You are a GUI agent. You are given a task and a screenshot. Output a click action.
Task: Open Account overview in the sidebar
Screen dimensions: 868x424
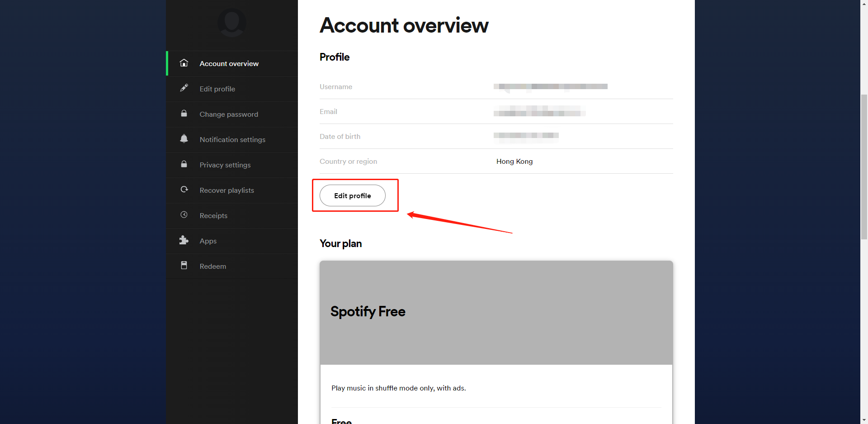pos(232,63)
